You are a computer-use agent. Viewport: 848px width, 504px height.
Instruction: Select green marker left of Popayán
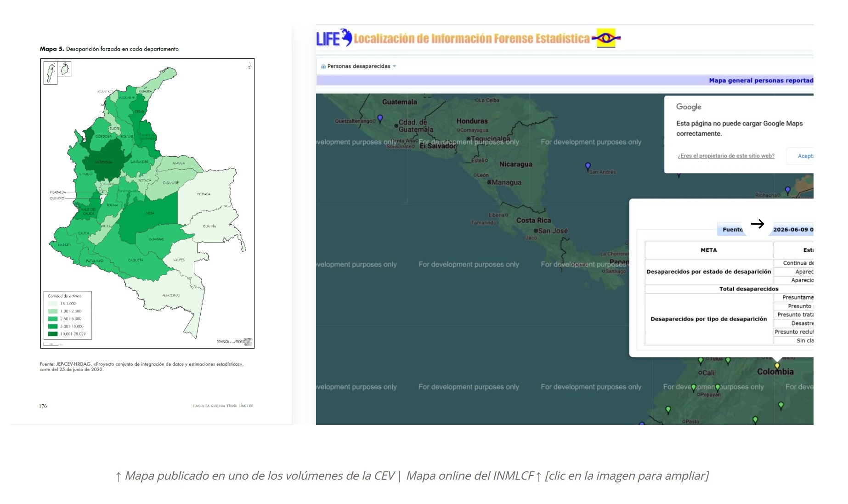tap(694, 388)
